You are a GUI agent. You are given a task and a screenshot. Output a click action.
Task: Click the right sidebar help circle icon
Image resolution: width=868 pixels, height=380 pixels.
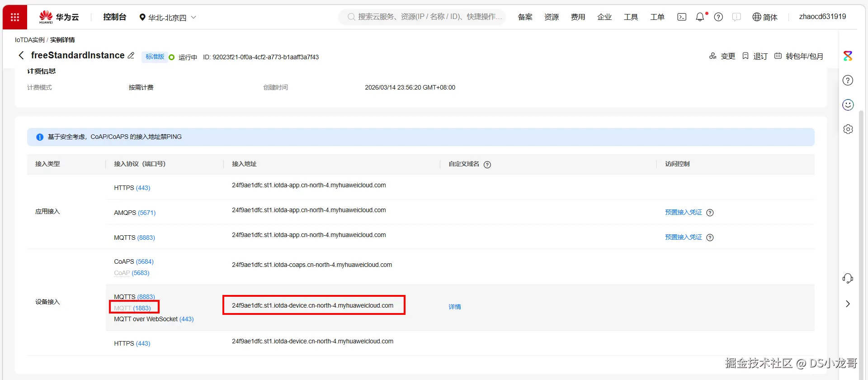click(x=848, y=81)
